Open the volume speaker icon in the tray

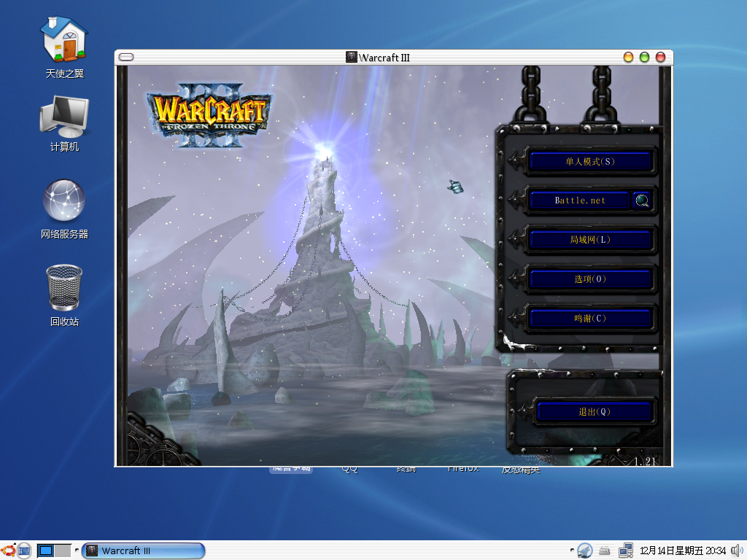(738, 551)
